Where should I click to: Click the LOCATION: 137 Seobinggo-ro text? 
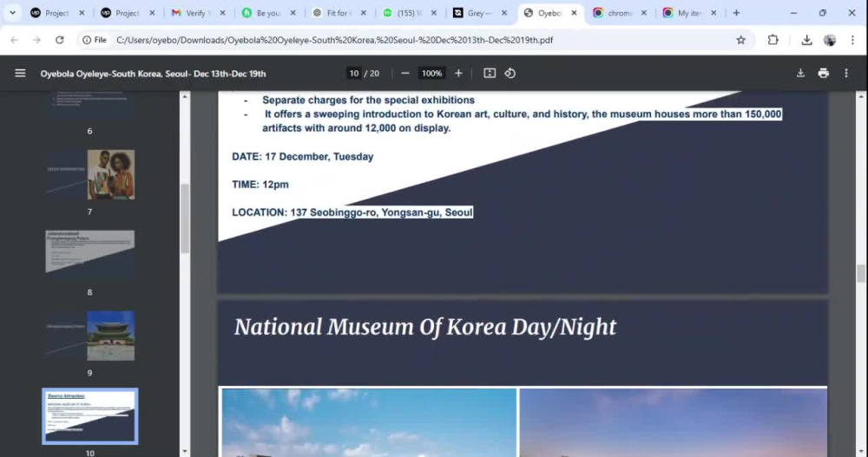tap(352, 212)
